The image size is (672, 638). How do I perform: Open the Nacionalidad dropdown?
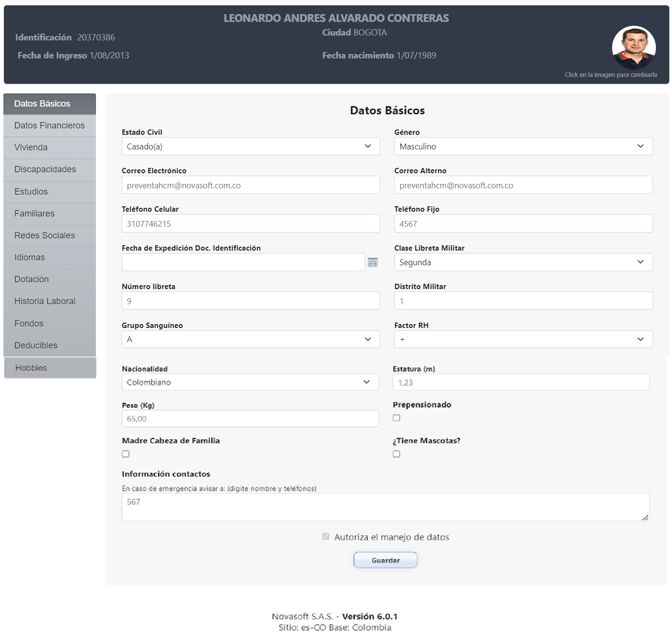(x=250, y=382)
